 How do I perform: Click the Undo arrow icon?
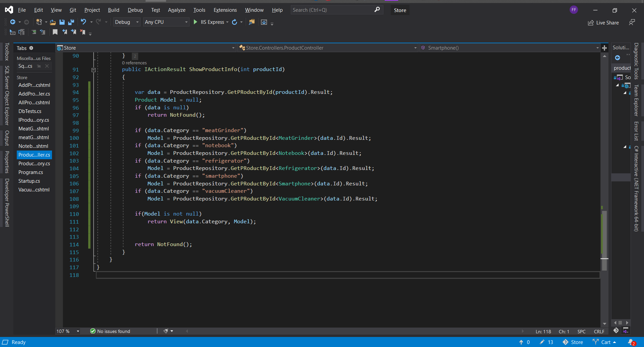coord(83,22)
